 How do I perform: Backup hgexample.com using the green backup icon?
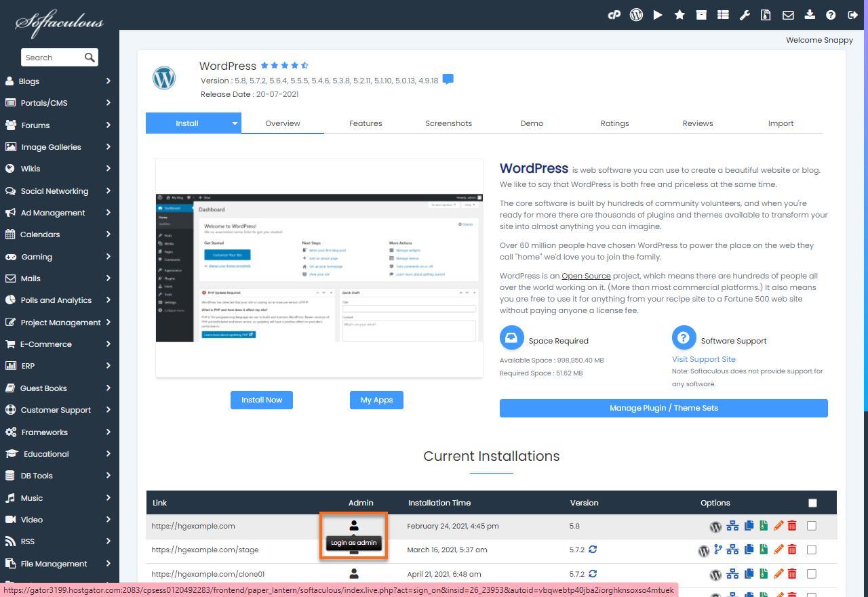tap(764, 526)
